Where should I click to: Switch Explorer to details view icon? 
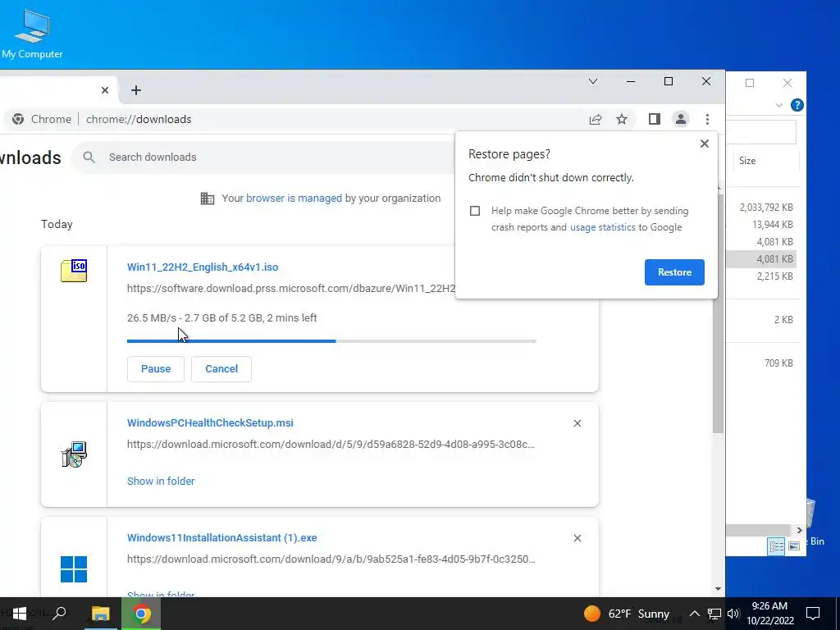[x=776, y=546]
